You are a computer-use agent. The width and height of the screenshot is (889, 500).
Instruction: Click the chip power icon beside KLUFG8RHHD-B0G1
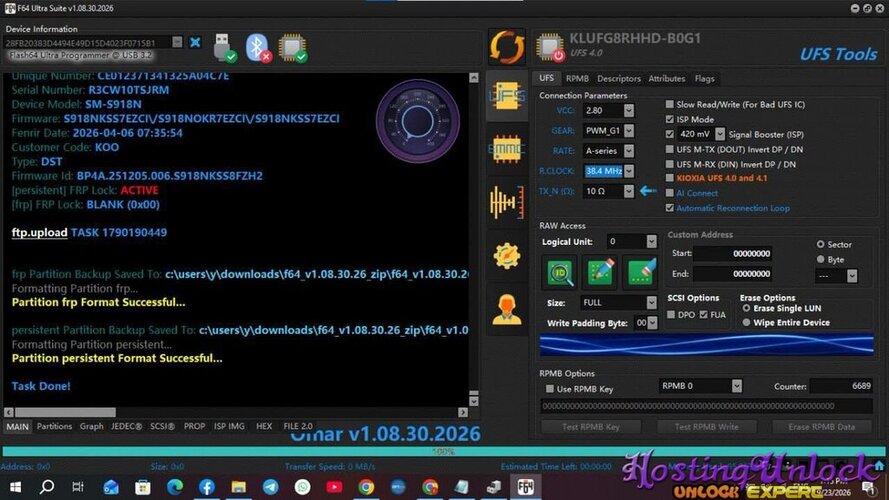550,47
